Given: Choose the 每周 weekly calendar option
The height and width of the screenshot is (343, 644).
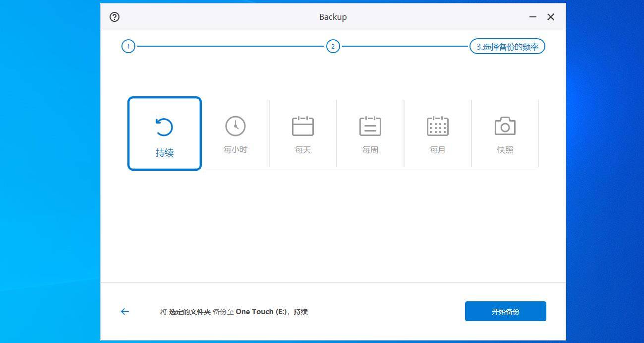Looking at the screenshot, I should click(x=370, y=134).
